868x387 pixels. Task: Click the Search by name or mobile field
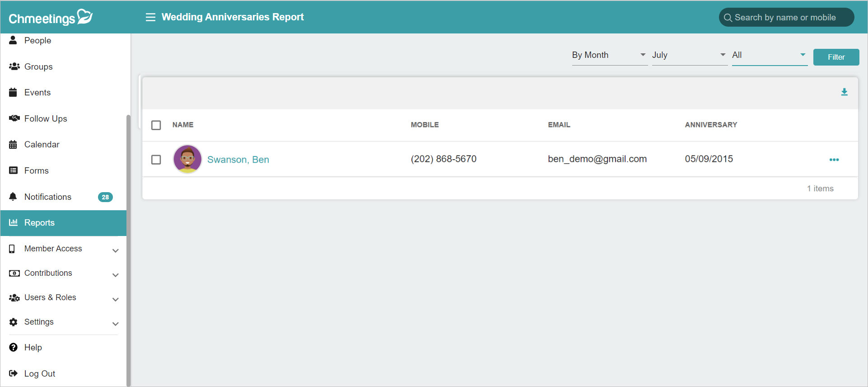click(x=786, y=18)
